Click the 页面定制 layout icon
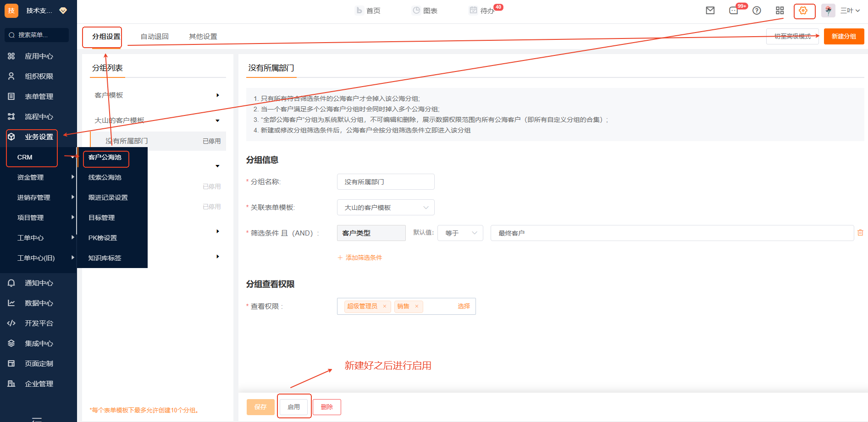 pos(11,363)
